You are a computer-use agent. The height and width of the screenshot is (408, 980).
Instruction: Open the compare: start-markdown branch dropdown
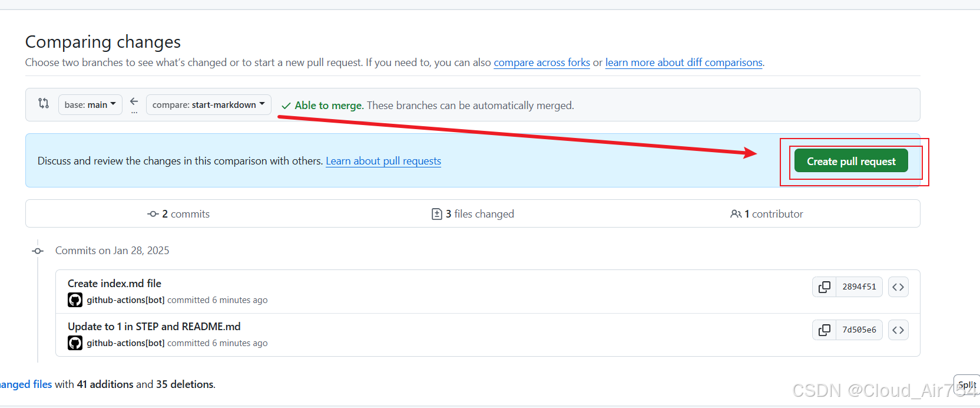(208, 104)
